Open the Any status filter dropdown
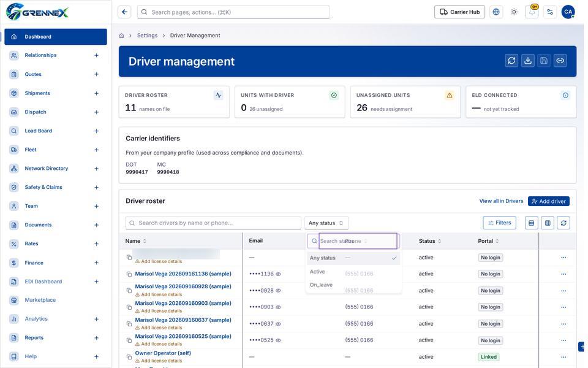This screenshot has width=588, height=368. click(x=326, y=223)
